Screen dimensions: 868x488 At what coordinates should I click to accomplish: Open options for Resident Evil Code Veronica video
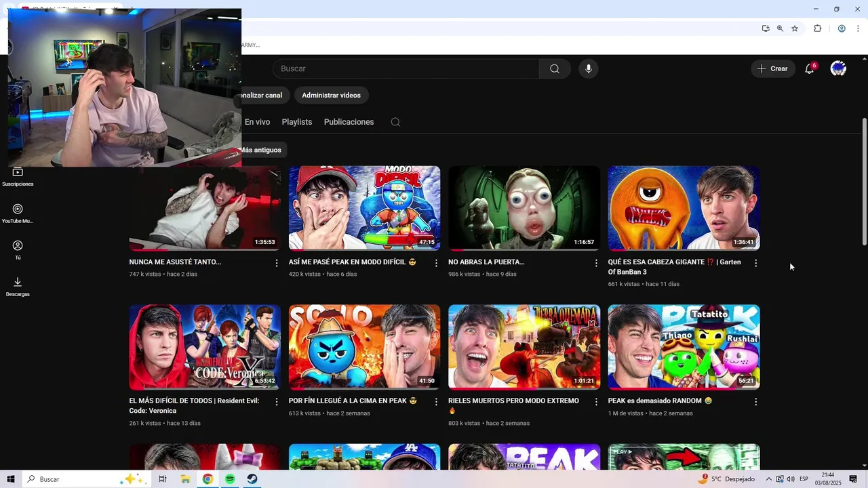(276, 402)
